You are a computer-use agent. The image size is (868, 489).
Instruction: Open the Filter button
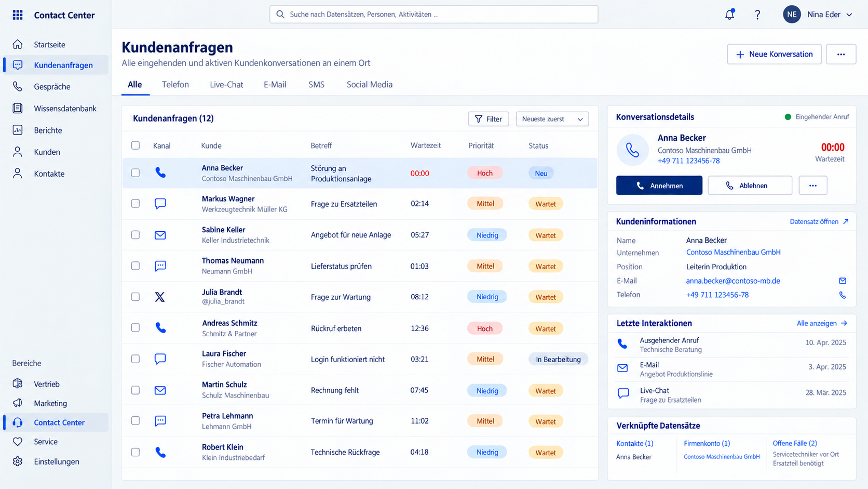[x=489, y=119]
